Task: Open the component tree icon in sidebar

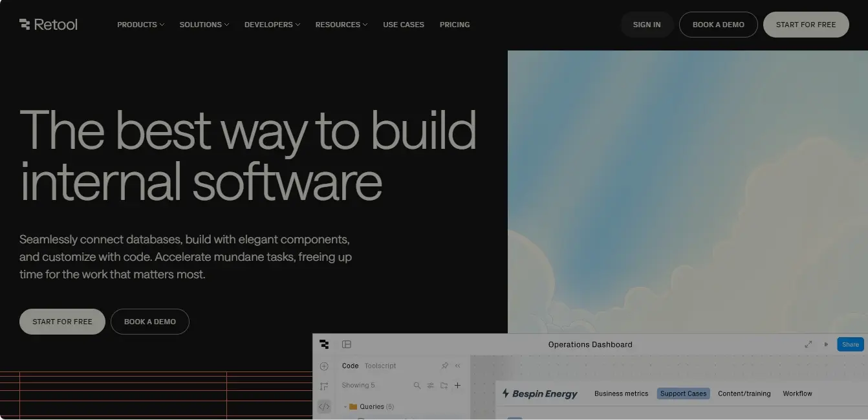Action: point(324,386)
